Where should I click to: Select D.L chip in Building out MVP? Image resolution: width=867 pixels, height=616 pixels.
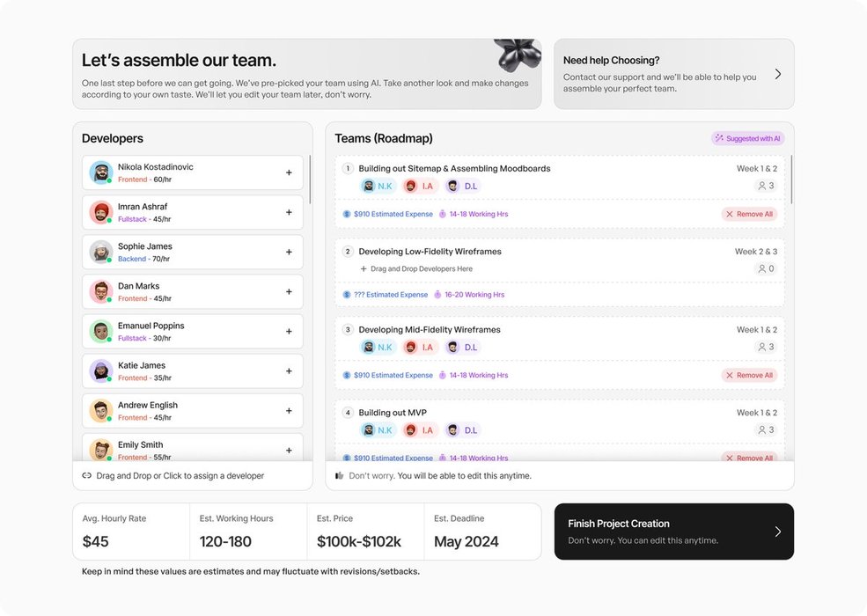click(x=463, y=430)
